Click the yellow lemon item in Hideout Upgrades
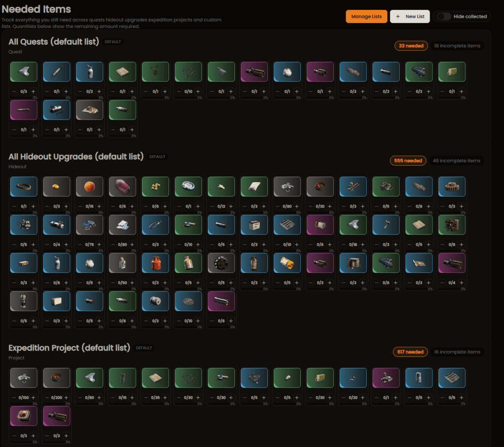 (x=57, y=187)
